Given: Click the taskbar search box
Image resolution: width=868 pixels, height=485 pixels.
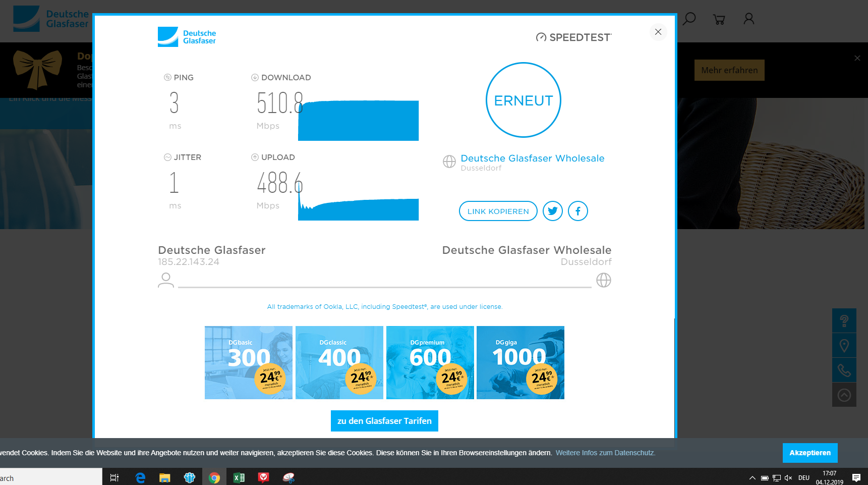Looking at the screenshot, I should click(x=50, y=477).
